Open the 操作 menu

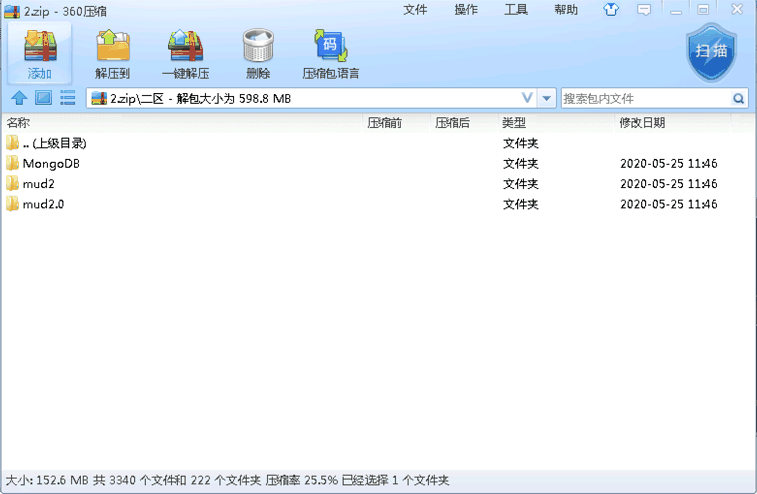pos(466,10)
